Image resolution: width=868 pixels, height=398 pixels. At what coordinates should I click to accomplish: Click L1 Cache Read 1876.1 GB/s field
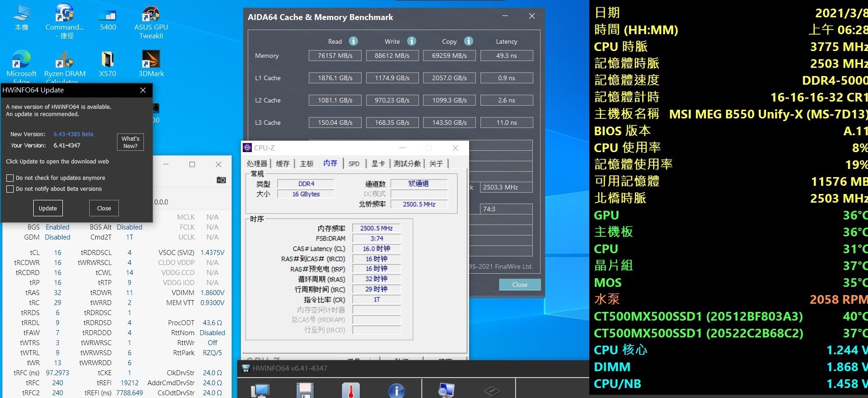point(335,78)
